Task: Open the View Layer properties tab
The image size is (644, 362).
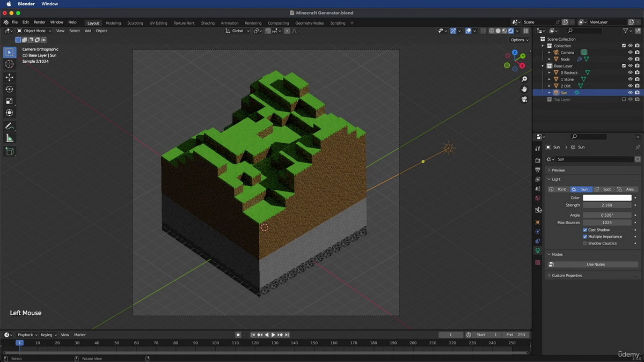Action: click(x=538, y=180)
